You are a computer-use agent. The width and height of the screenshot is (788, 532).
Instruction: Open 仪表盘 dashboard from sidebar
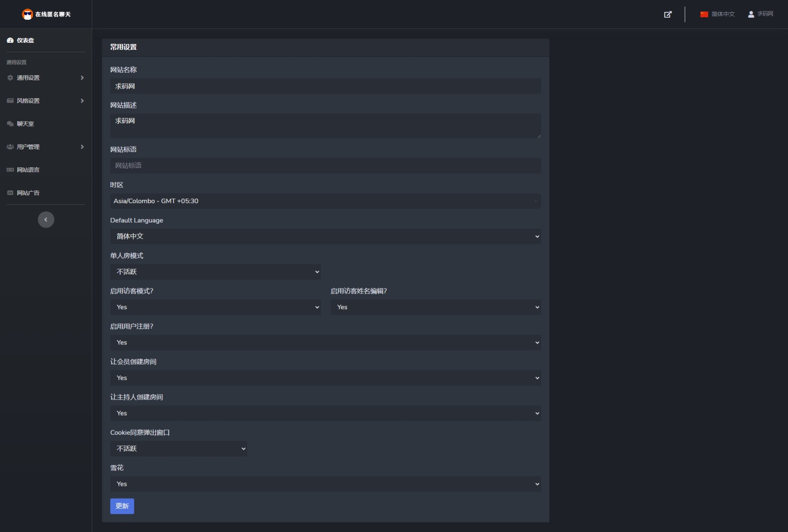[x=25, y=41]
